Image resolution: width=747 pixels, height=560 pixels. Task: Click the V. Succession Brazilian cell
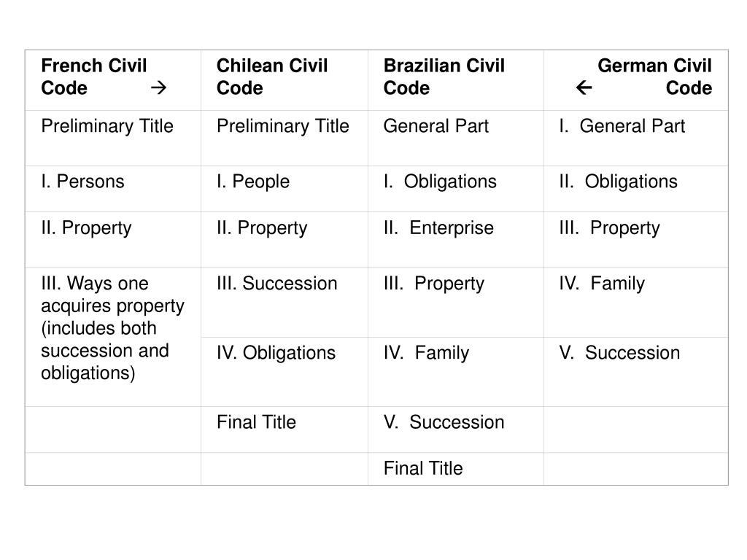[x=456, y=429]
